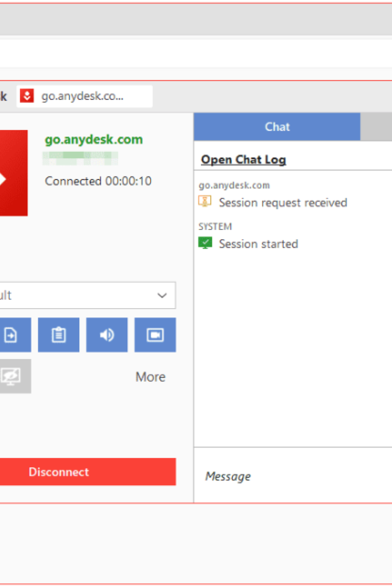Click the blurred client ID under address
The height and width of the screenshot is (588, 392).
(x=80, y=158)
